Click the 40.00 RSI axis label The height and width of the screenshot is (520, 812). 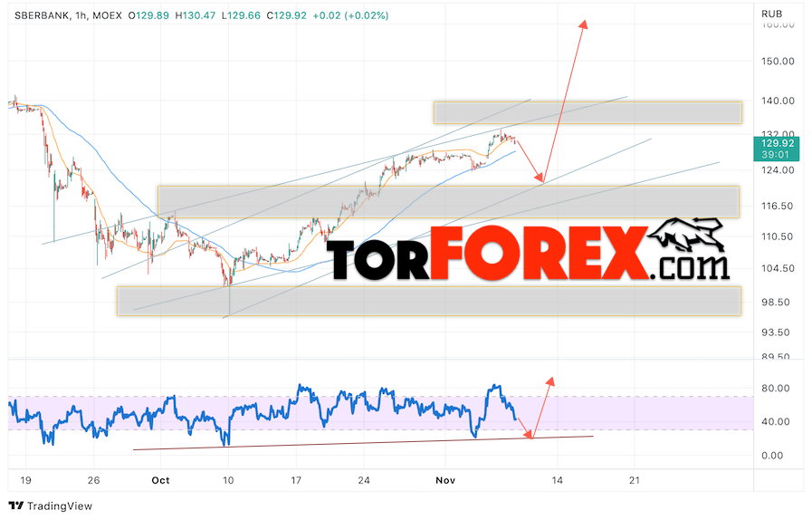(x=775, y=422)
